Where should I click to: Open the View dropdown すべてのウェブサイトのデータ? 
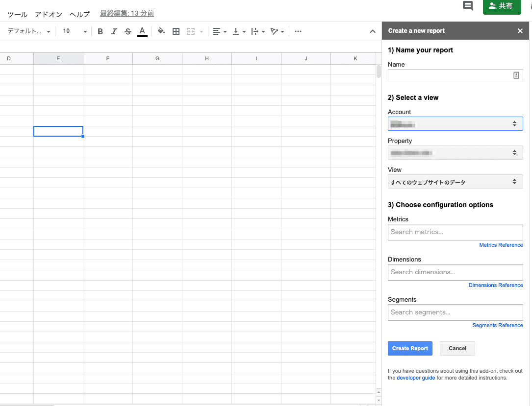(x=455, y=182)
